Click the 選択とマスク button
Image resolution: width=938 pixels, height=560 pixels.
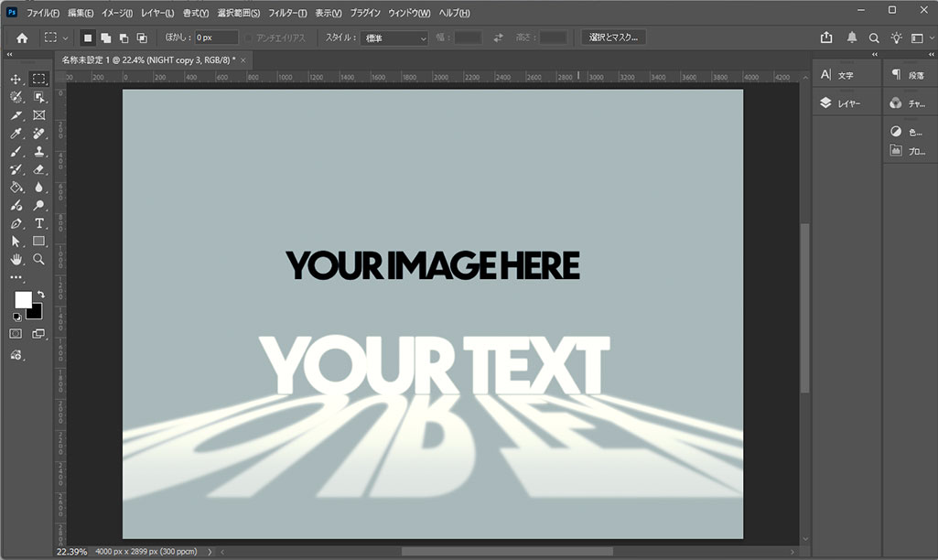(614, 38)
